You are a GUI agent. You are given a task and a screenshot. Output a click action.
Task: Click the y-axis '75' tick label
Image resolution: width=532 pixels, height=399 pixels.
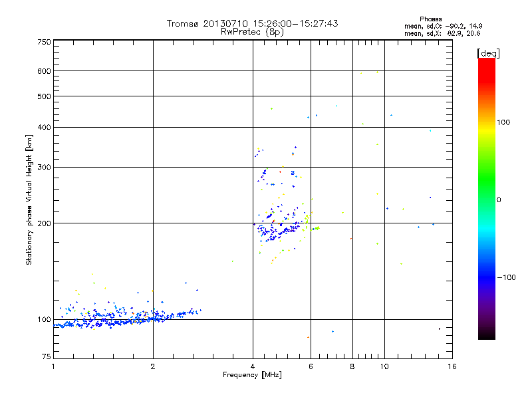47,356
